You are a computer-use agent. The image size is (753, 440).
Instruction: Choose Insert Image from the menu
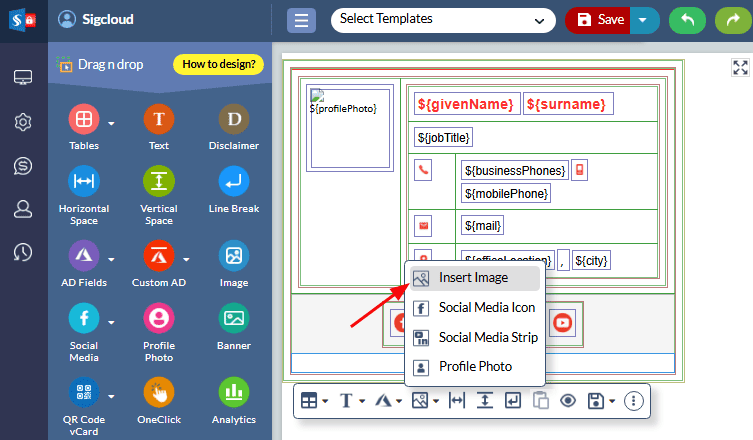click(x=473, y=278)
